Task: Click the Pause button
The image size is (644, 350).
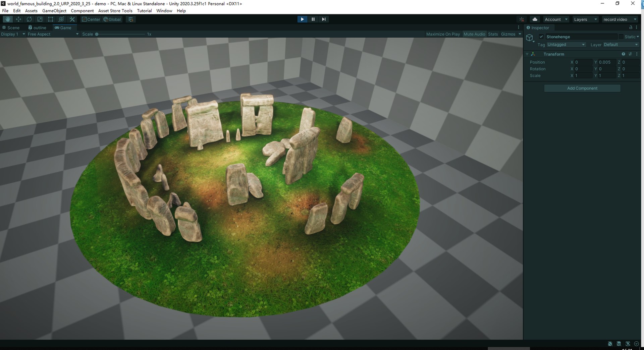Action: (313, 19)
